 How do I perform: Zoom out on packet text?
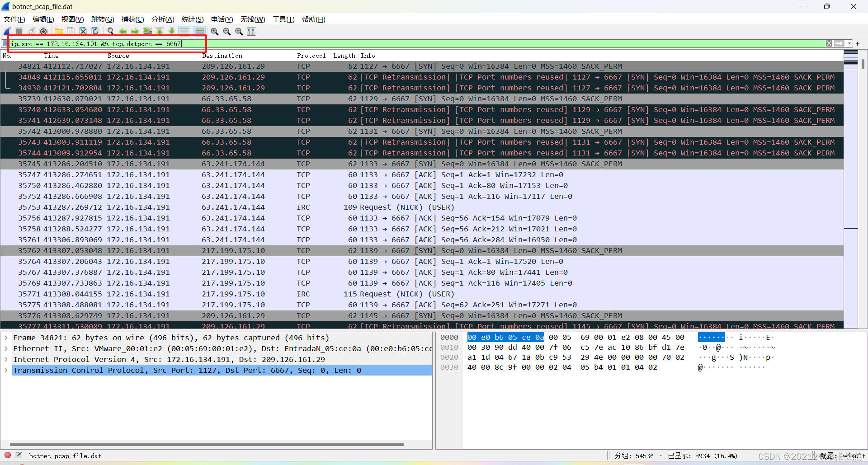coord(227,31)
